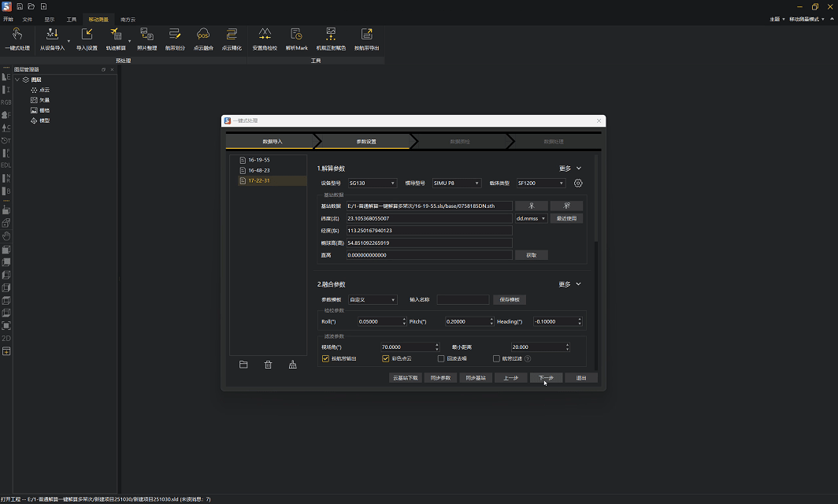The height and width of the screenshot is (504, 838).
Task: Open settings gear next to SF1200
Action: click(x=578, y=183)
